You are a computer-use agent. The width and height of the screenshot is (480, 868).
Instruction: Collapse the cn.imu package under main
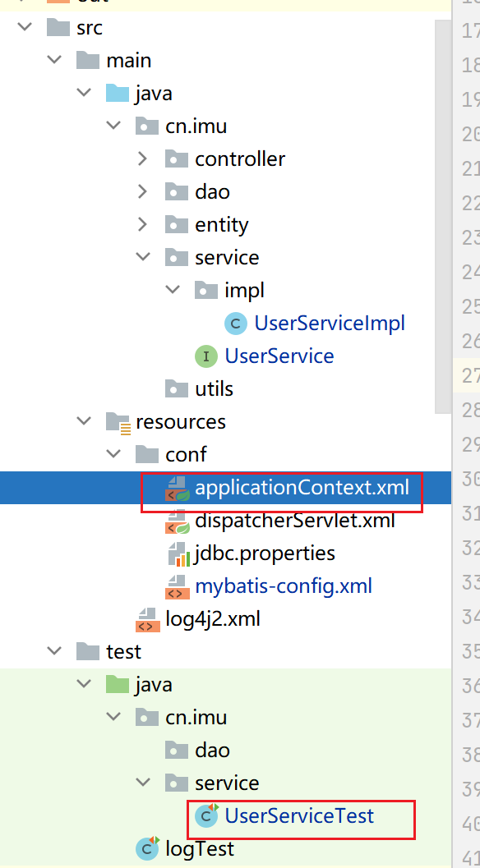pyautogui.click(x=113, y=126)
